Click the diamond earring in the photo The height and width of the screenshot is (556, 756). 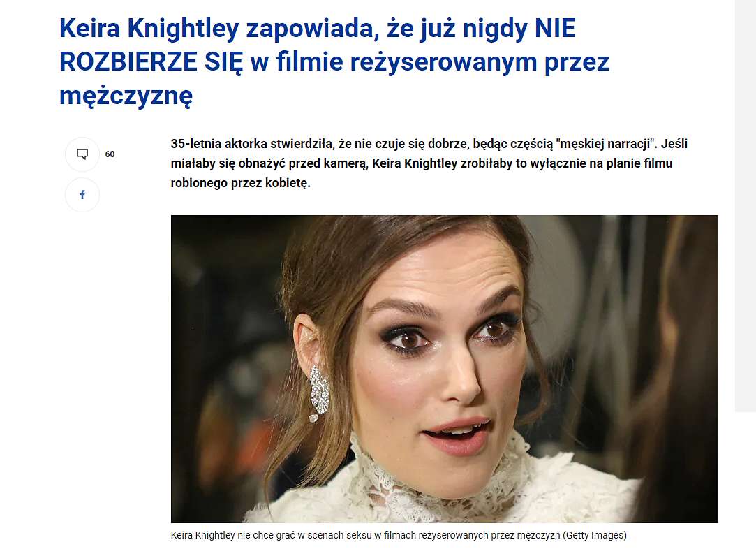coord(318,393)
